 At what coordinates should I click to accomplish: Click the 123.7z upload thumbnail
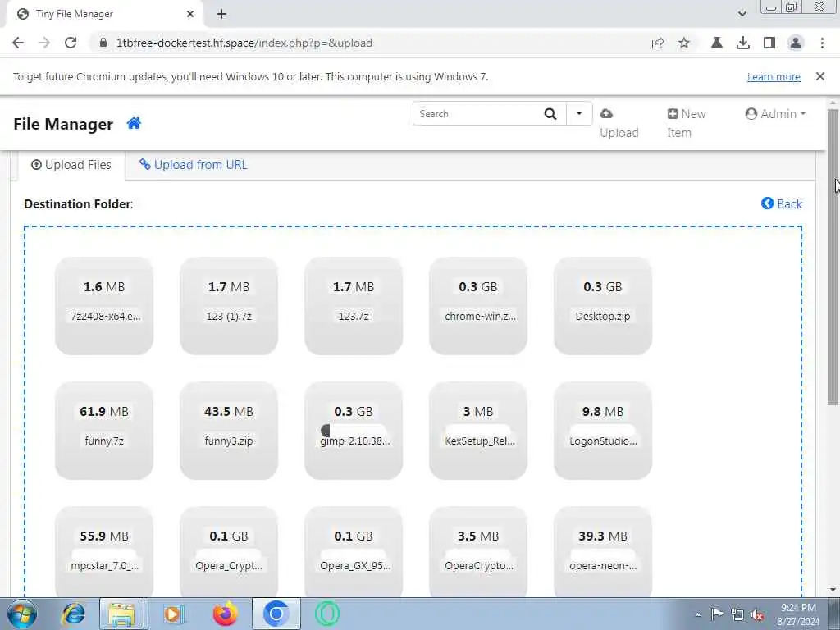tap(354, 306)
